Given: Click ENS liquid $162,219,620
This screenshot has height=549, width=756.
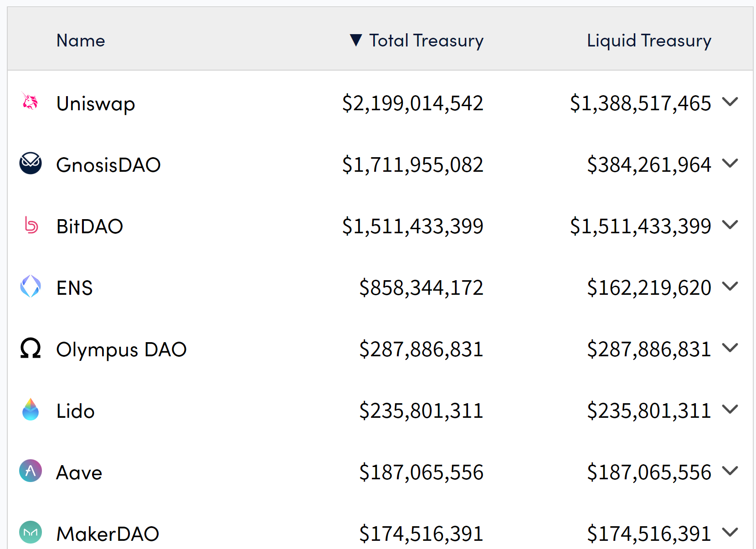Looking at the screenshot, I should pos(649,288).
